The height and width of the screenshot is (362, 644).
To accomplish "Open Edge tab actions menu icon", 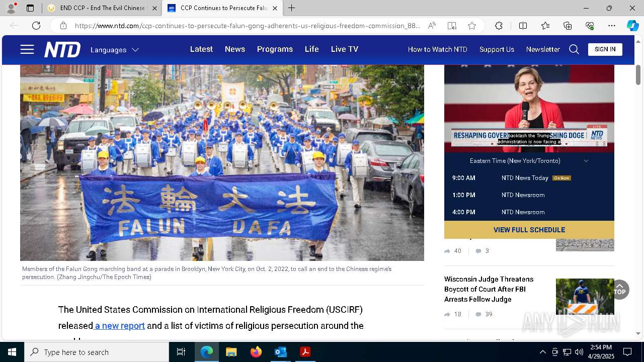I will 30,8.
